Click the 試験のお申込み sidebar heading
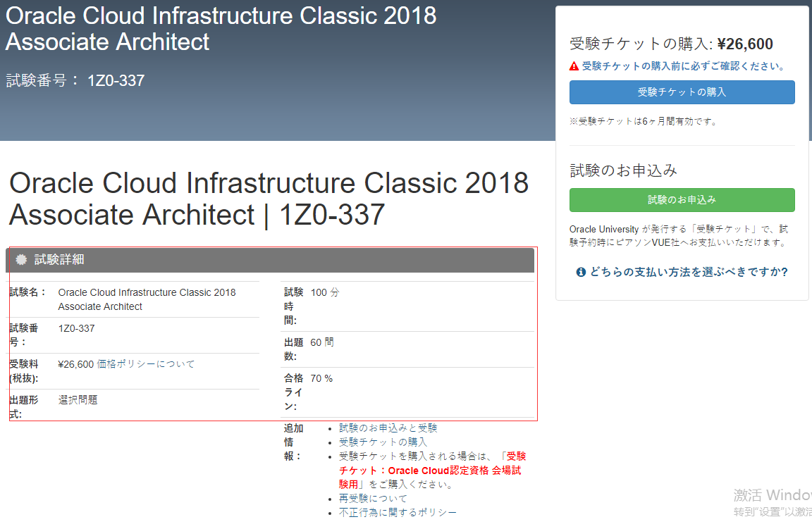This screenshot has height=529, width=812. pyautogui.click(x=624, y=170)
